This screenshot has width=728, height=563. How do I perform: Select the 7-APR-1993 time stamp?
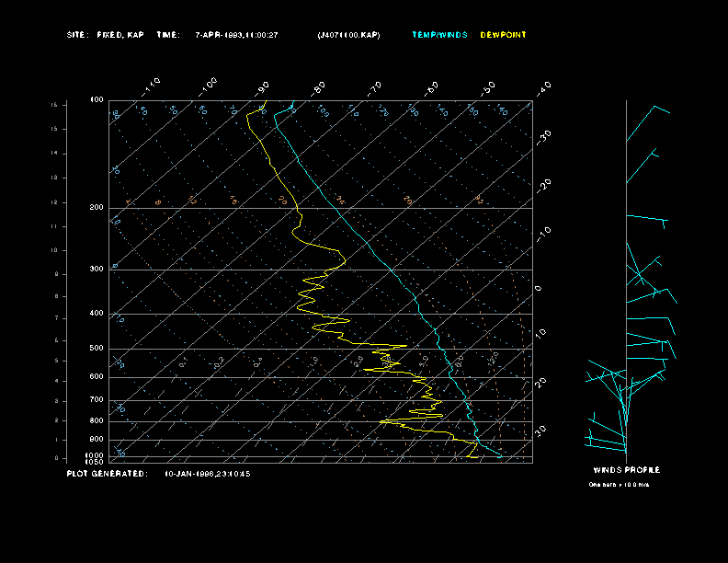click(237, 35)
